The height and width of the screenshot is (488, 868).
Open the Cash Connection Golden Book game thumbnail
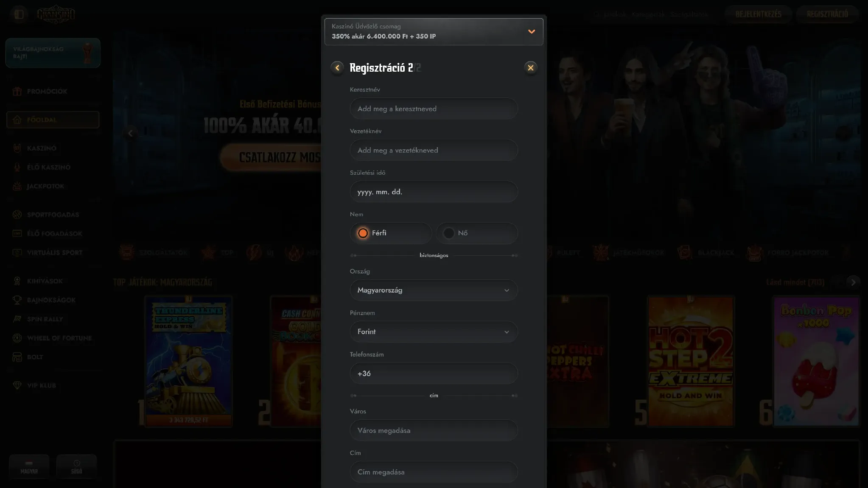click(x=296, y=361)
